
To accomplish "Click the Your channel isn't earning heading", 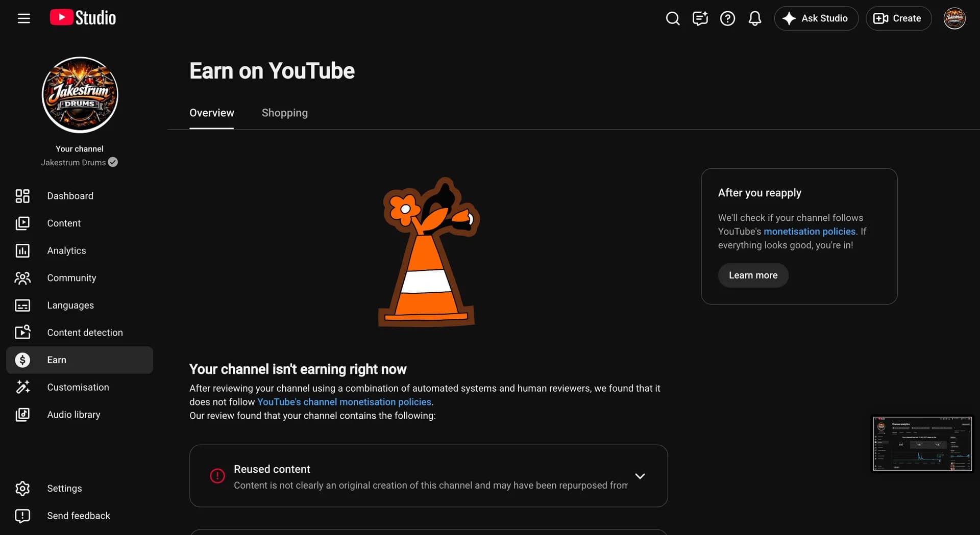I will click(x=298, y=369).
